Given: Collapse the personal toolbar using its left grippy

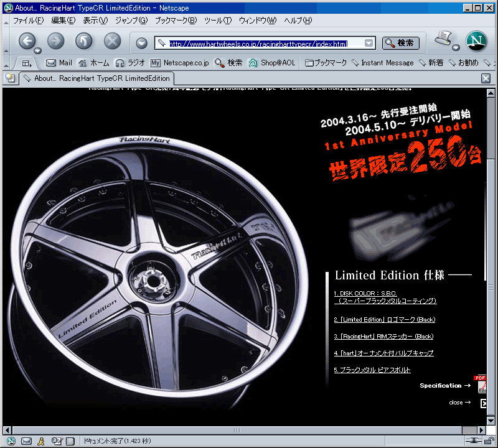Looking at the screenshot, I should (x=6, y=63).
